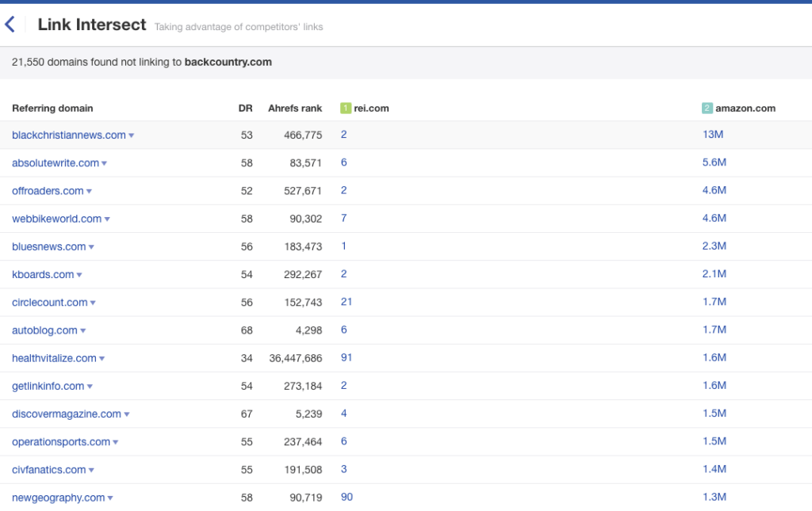
Task: Go back using the left arrow icon
Action: coord(10,25)
